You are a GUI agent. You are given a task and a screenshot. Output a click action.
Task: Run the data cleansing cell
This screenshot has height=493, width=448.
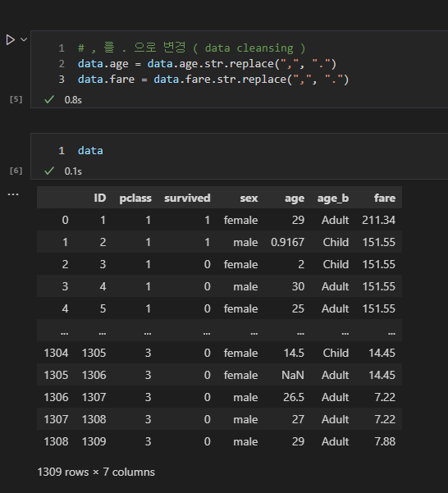click(10, 40)
